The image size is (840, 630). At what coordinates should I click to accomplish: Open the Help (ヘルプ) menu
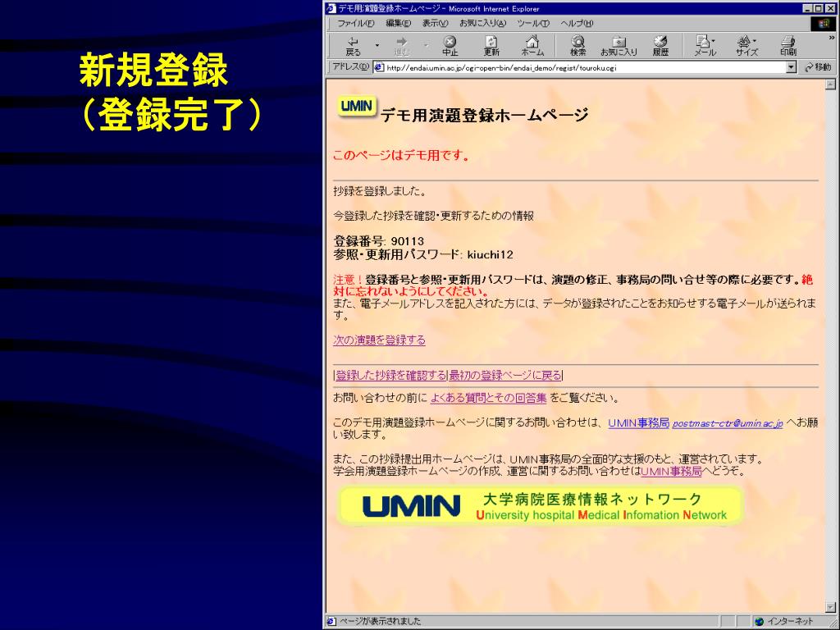coord(577,24)
